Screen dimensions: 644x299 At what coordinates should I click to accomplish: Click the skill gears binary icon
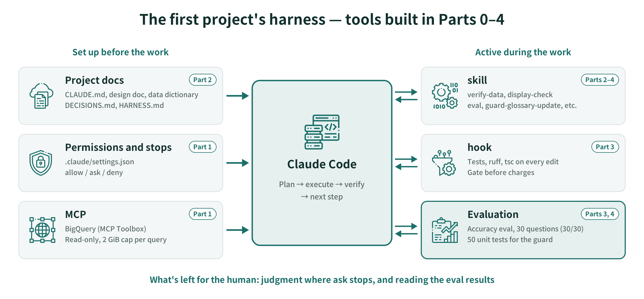[x=445, y=96]
